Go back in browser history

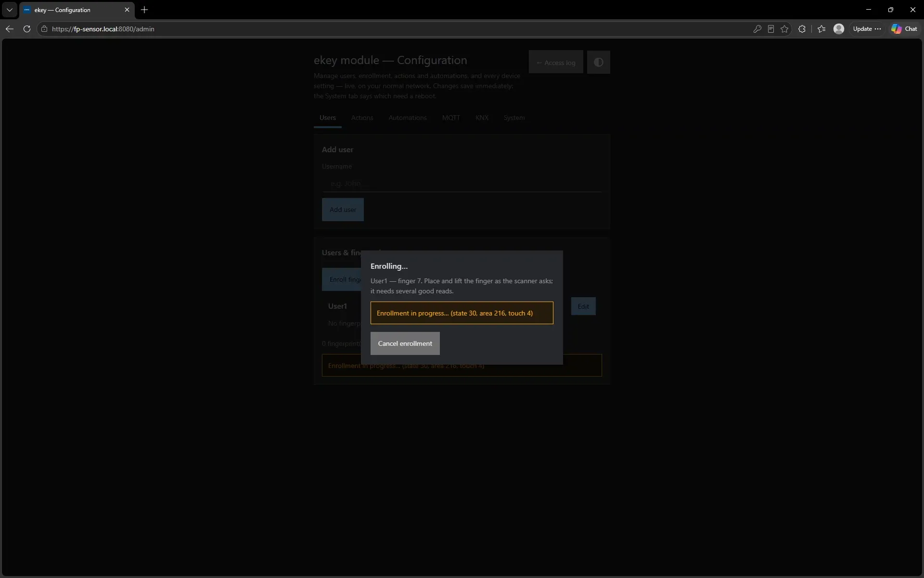coord(9,29)
